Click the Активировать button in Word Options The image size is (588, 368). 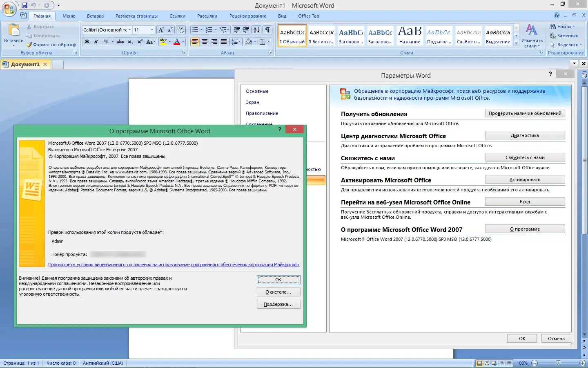[x=525, y=180]
